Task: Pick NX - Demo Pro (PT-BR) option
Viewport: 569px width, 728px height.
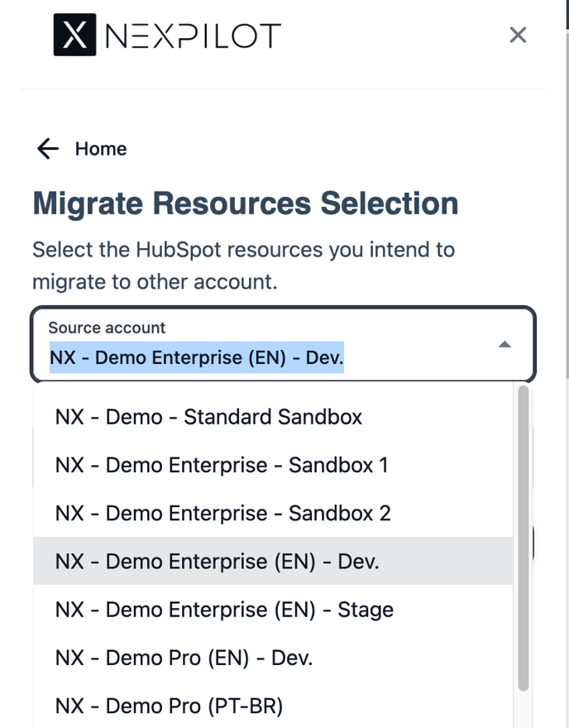Action: (169, 706)
